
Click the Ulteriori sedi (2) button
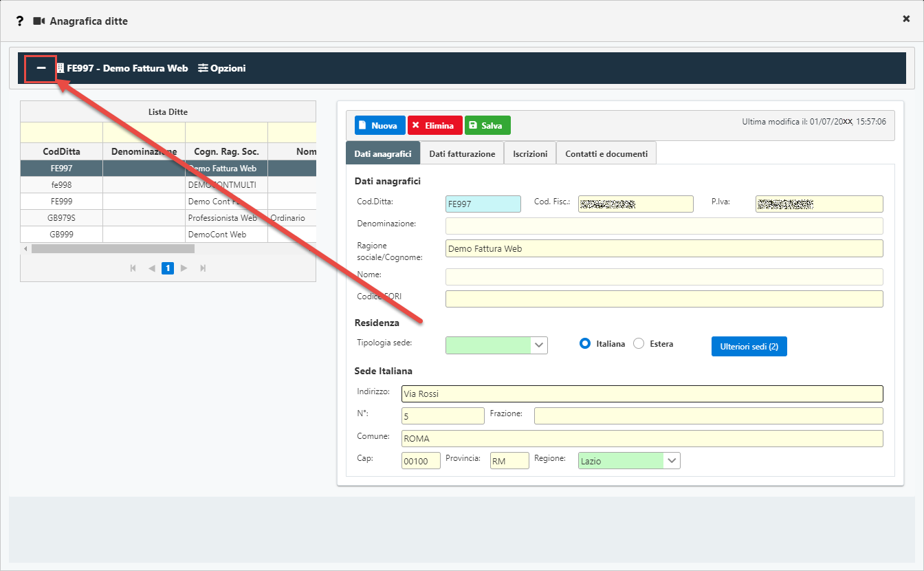coord(749,347)
